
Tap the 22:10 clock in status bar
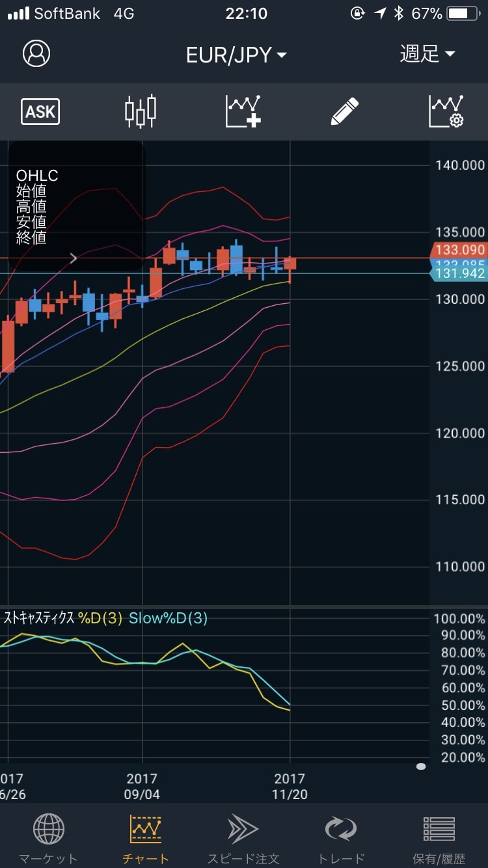(x=246, y=13)
